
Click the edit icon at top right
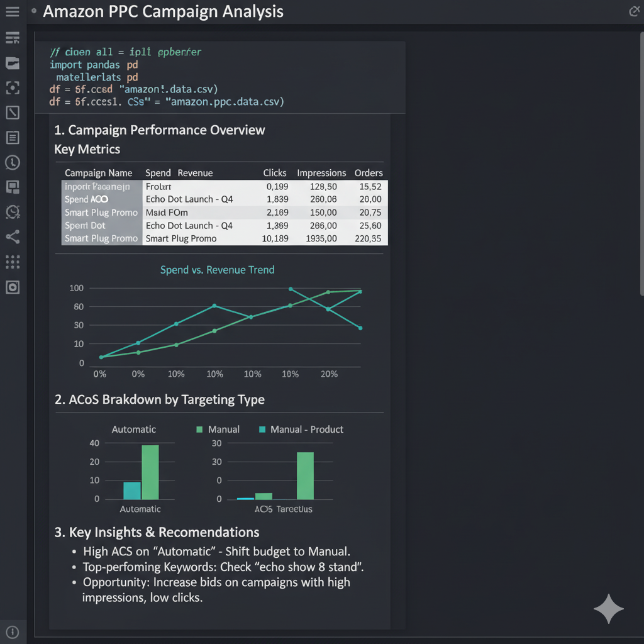(x=634, y=11)
